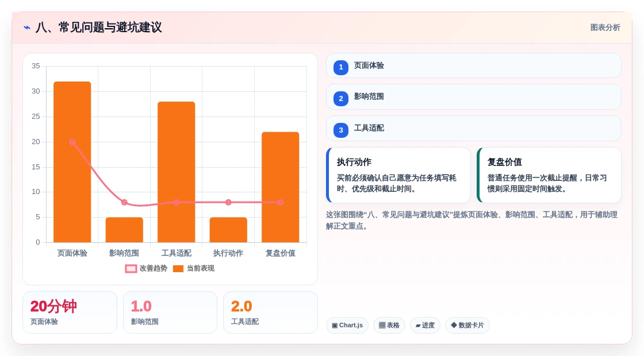Click the 页面体验 x-axis label

click(x=72, y=253)
